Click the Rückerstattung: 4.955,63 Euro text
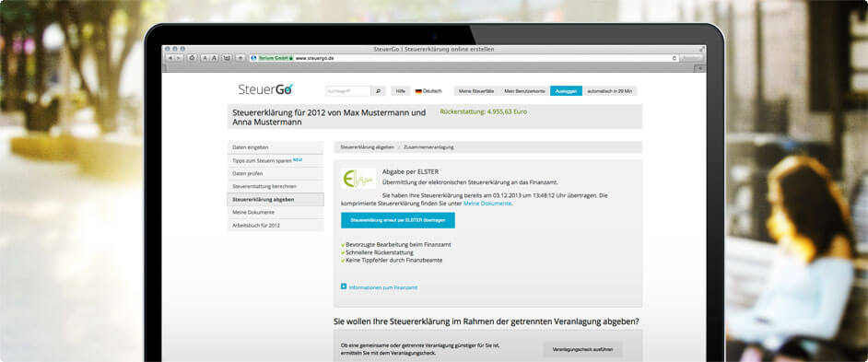 (484, 111)
